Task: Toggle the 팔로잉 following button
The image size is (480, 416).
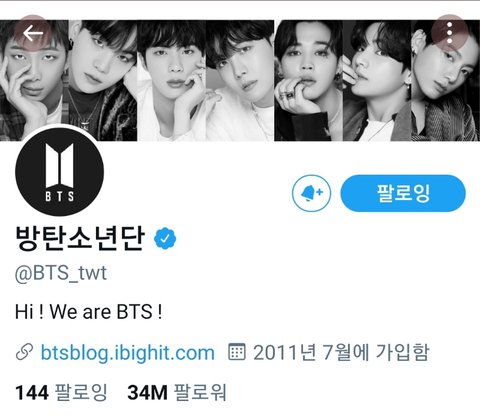Action: coord(403,193)
